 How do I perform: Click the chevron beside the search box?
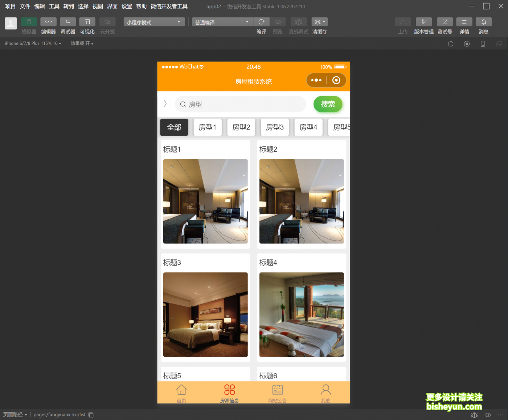click(x=165, y=104)
